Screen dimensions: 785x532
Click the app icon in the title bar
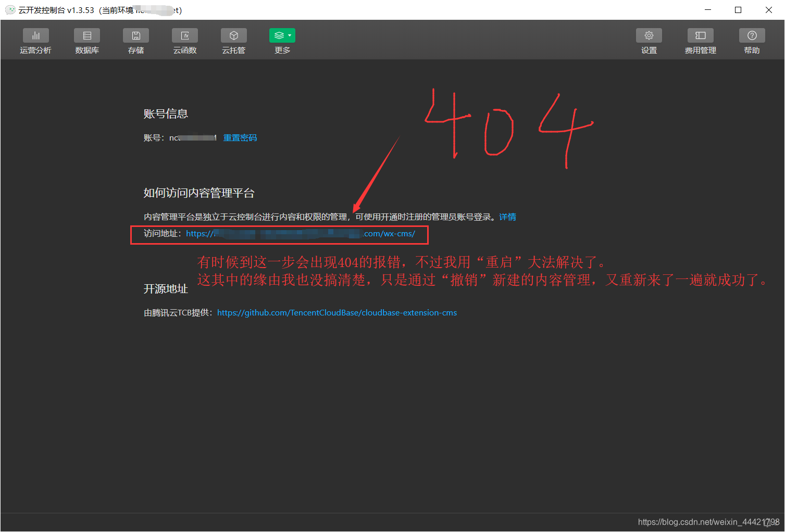click(x=10, y=10)
